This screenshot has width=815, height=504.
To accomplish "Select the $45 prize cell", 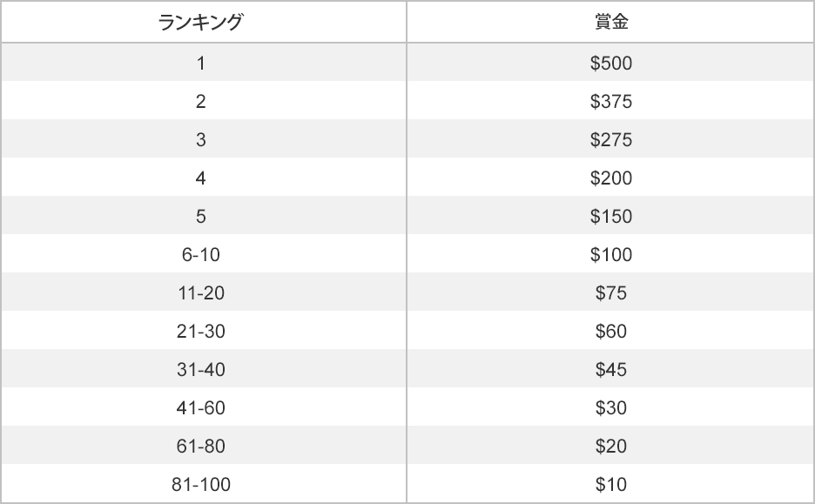I will tap(611, 369).
